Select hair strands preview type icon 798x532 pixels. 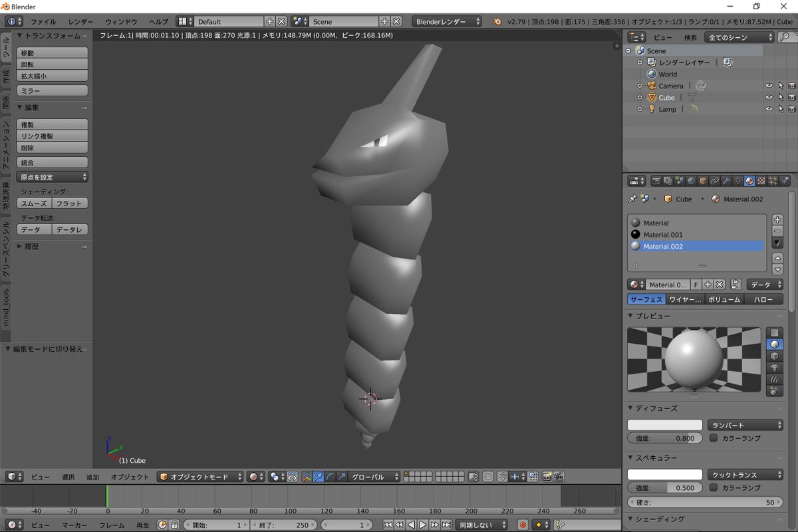click(x=775, y=380)
